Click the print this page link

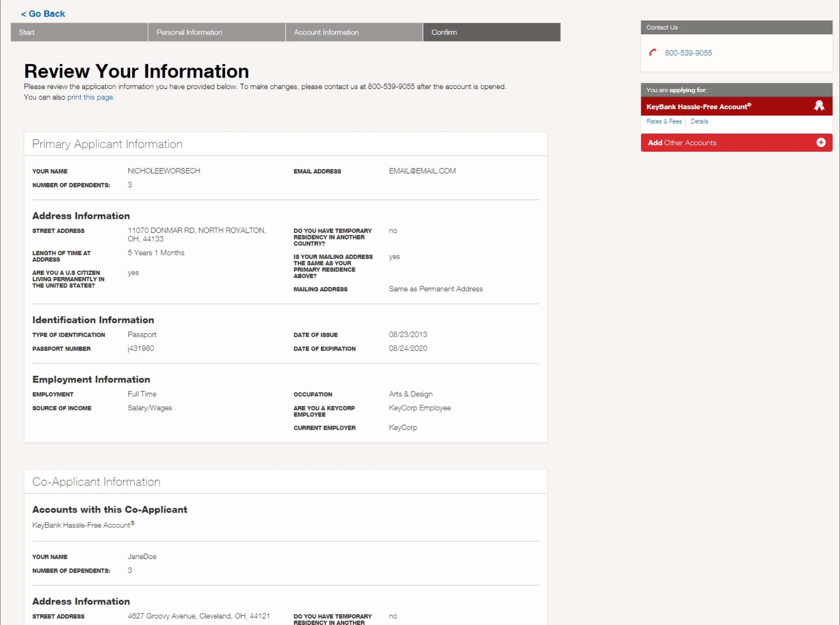click(90, 97)
